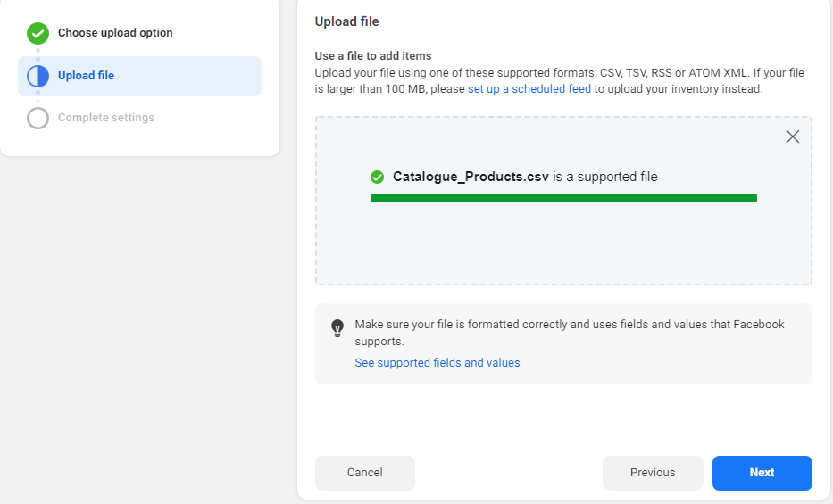Open See supported fields and values link
This screenshot has height=504, width=833.
(x=437, y=363)
